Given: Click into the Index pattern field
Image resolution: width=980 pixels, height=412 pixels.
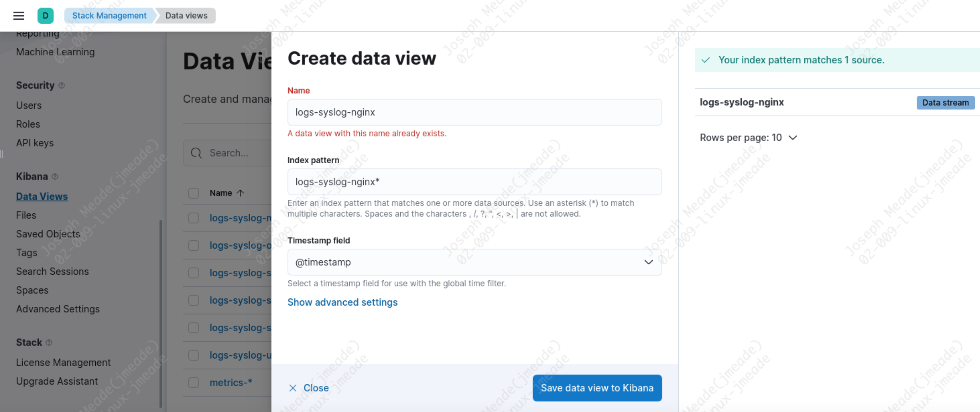Looking at the screenshot, I should (474, 182).
